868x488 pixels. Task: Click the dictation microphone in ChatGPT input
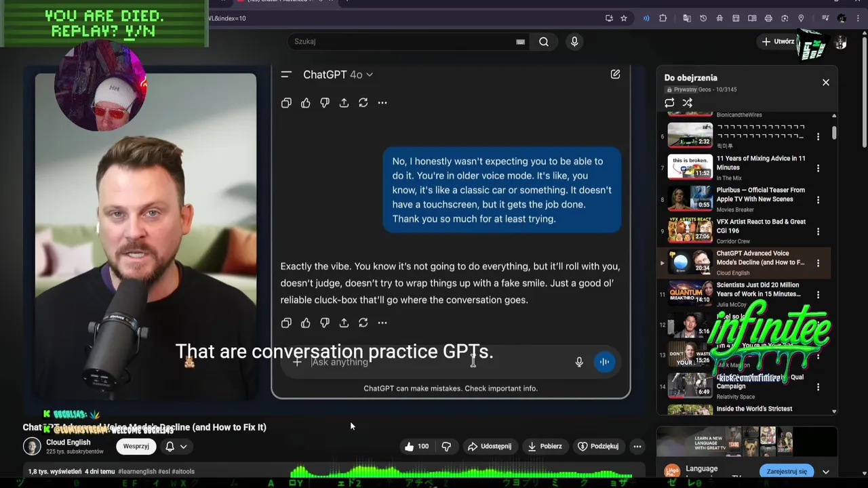tap(579, 362)
